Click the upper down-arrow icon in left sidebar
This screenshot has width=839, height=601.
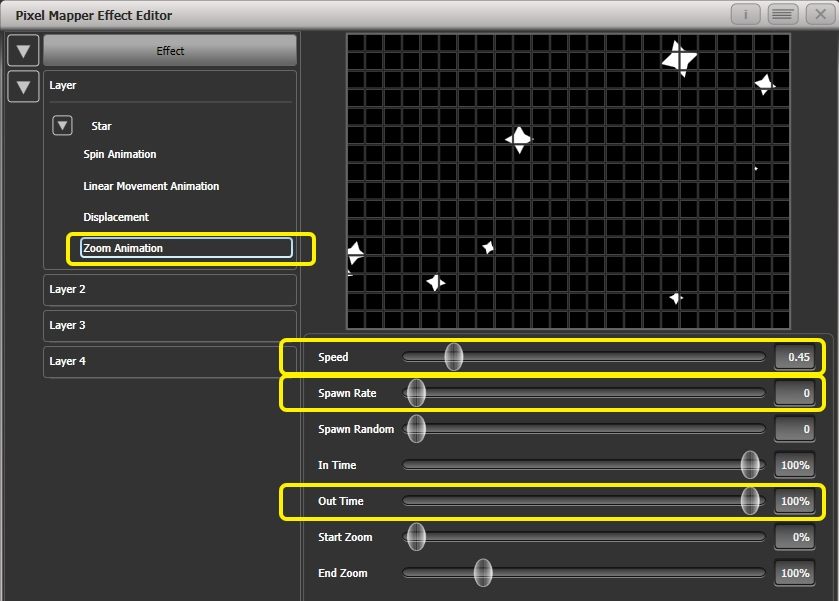[x=22, y=50]
